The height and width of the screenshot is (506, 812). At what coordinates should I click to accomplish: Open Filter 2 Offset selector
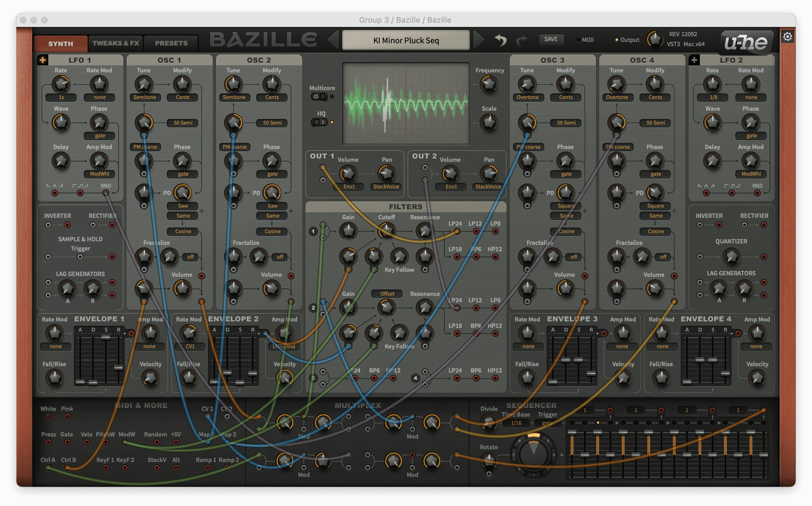click(387, 294)
